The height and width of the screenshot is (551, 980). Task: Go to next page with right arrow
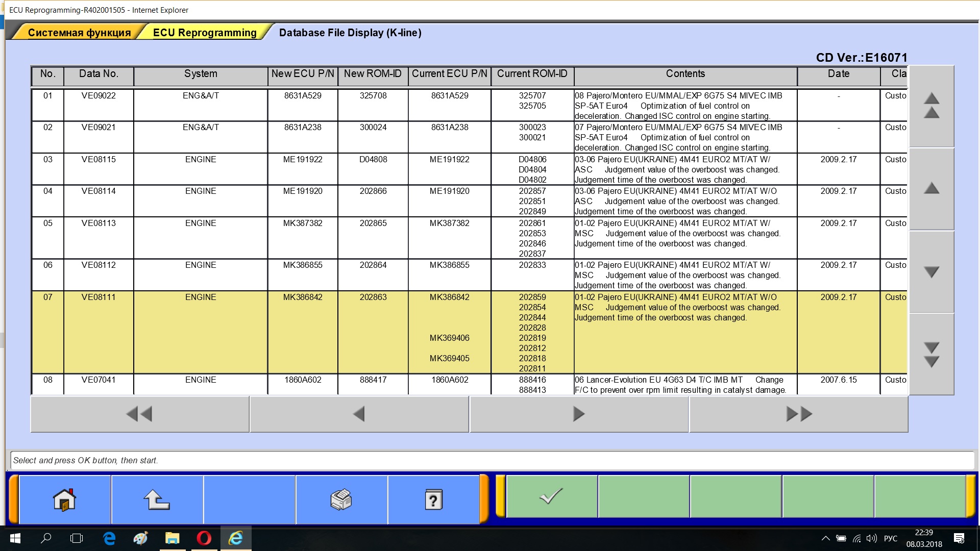coord(579,414)
